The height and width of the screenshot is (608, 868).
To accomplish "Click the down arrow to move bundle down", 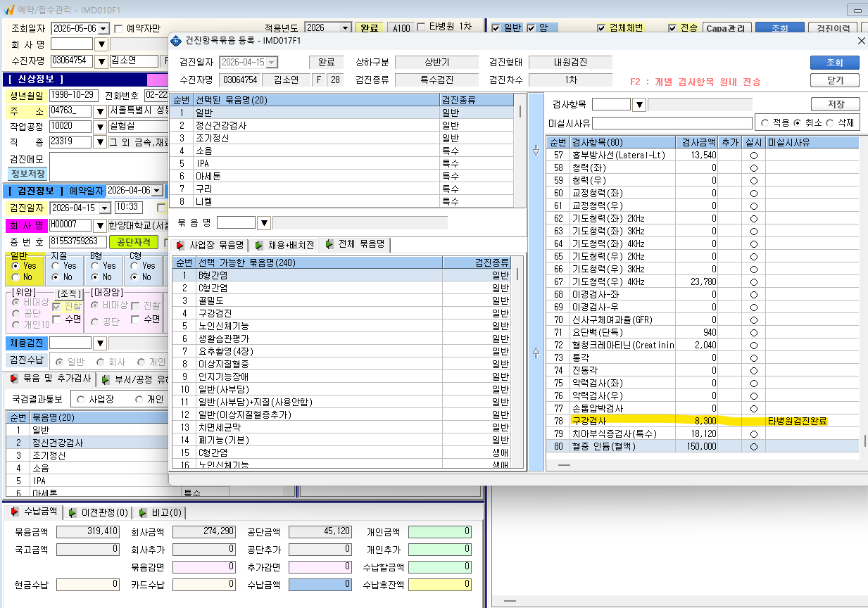I will [535, 151].
